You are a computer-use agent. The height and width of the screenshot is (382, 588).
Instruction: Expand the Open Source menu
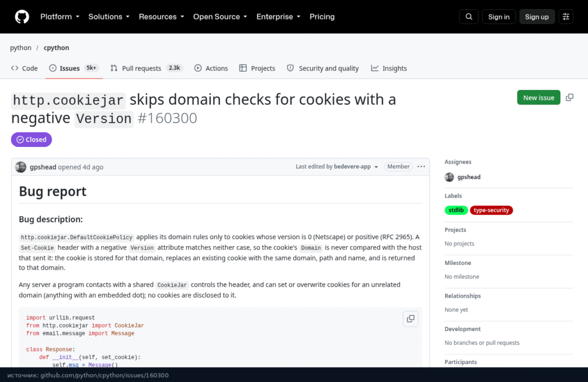coord(220,17)
